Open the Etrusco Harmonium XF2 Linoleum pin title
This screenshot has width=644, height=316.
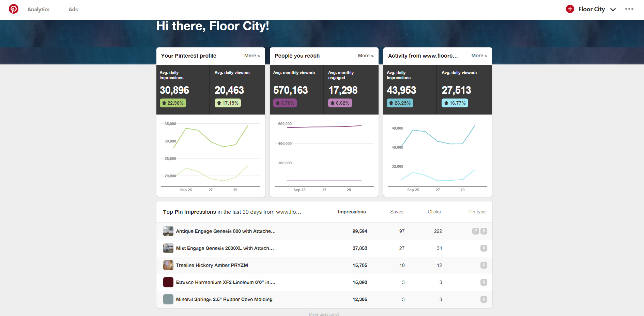click(226, 282)
